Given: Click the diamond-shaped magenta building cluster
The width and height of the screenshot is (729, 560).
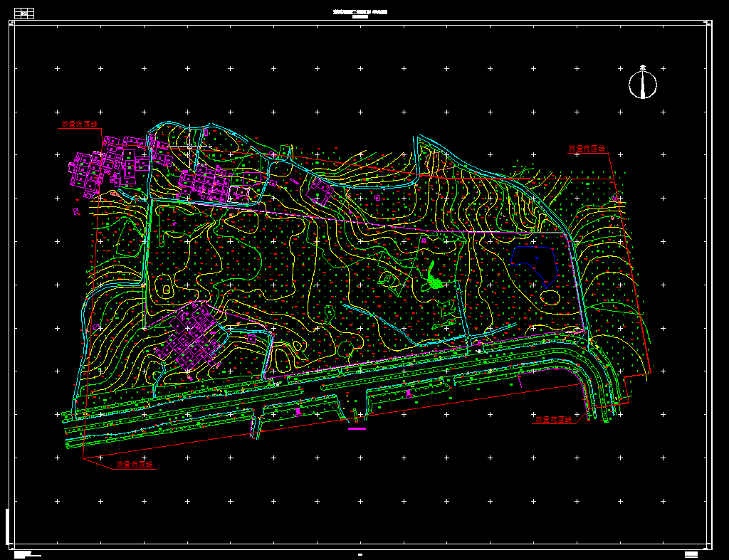Looking at the screenshot, I should pyautogui.click(x=189, y=339).
